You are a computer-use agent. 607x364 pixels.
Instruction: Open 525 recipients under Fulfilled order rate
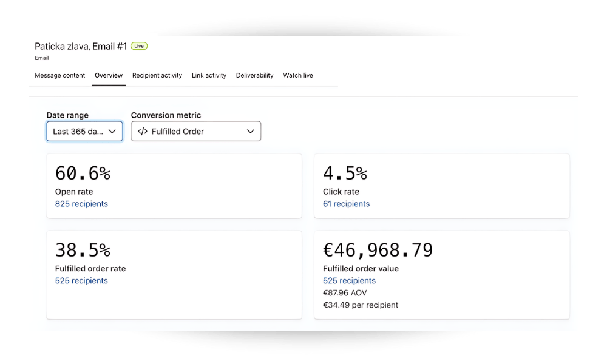(81, 281)
